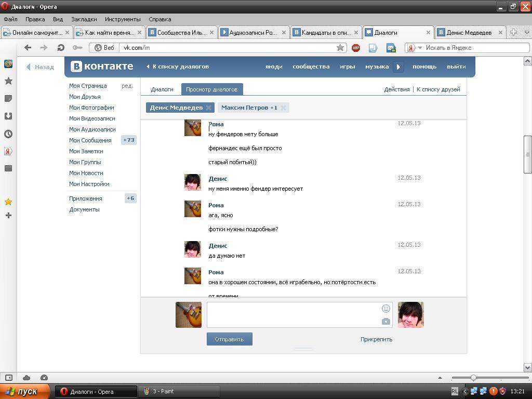This screenshot has height=399, width=532.
Task: Open the сообщества header link
Action: coord(311,67)
